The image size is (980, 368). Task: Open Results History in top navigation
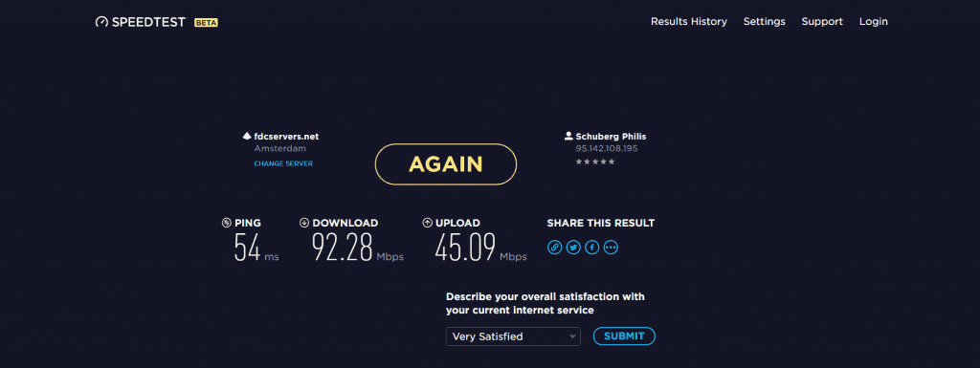pyautogui.click(x=689, y=22)
